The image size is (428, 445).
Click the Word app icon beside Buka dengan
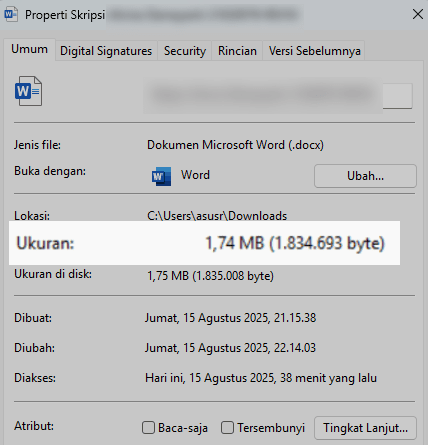tap(161, 176)
